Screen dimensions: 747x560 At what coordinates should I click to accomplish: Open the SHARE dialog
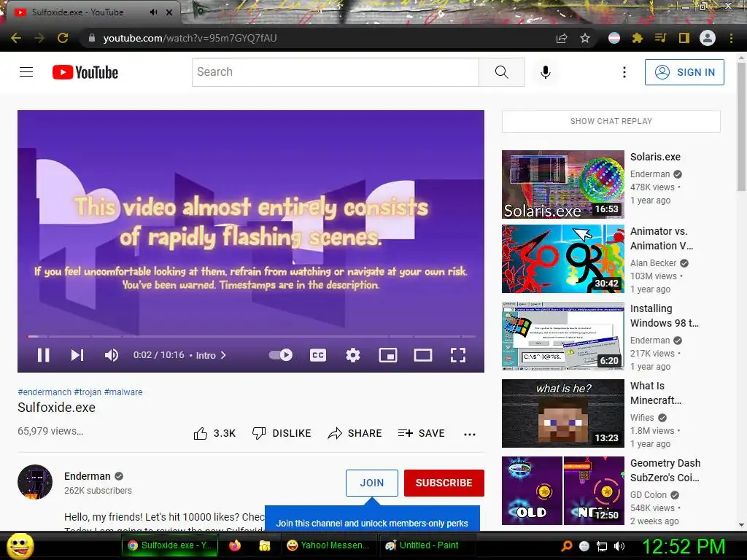(355, 433)
